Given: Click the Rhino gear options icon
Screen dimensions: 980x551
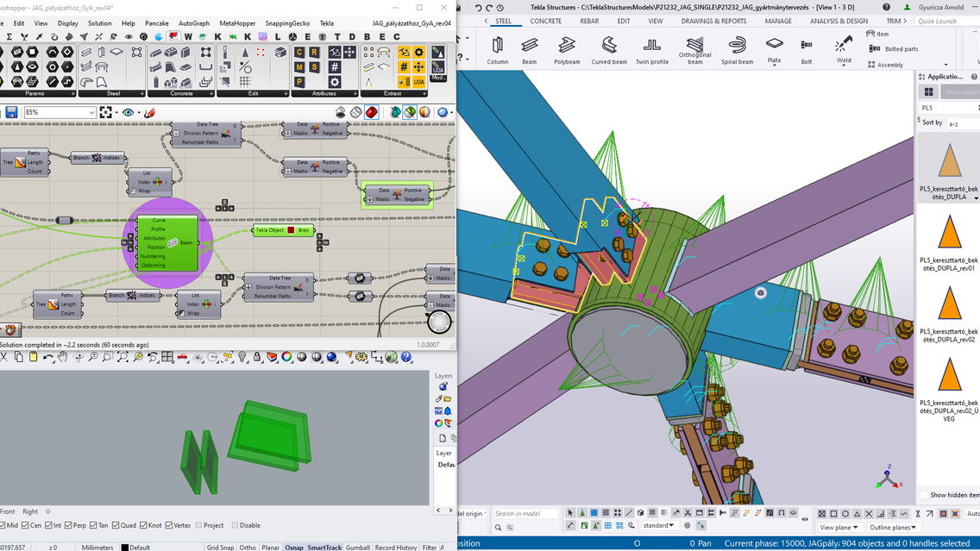Looking at the screenshot, I should click(x=361, y=357).
